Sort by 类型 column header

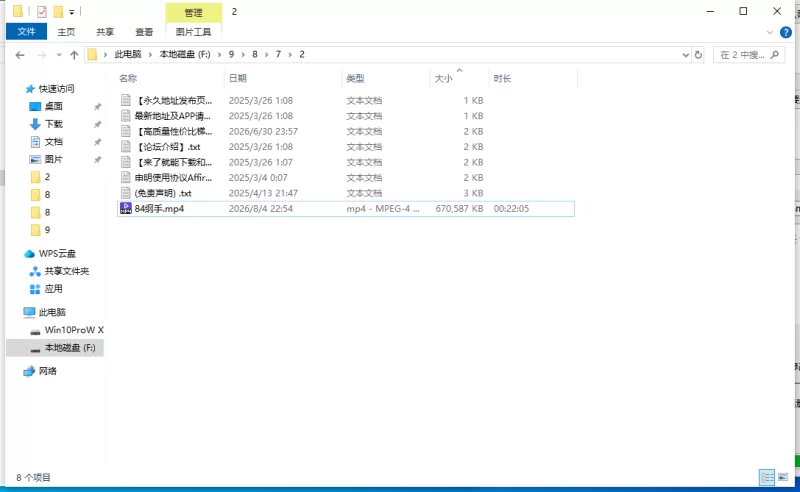coord(355,78)
